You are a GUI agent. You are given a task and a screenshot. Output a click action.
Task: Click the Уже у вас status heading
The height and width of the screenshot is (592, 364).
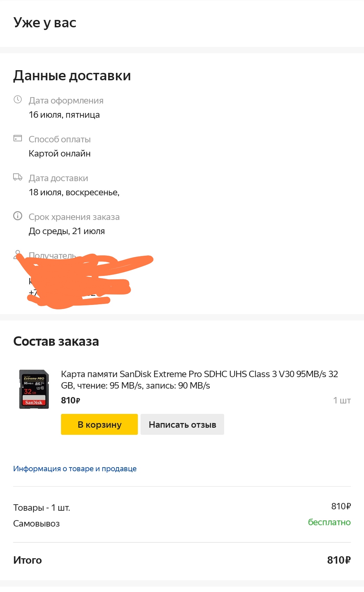click(45, 23)
